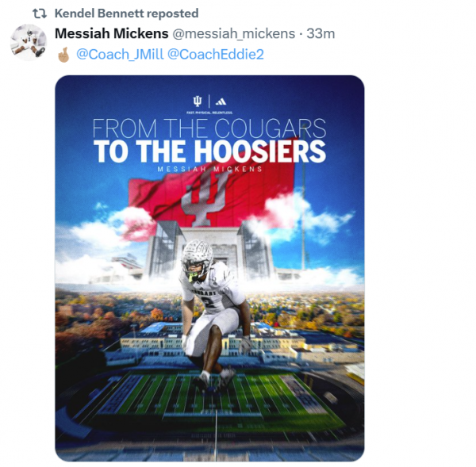Viewport: 476px width, 467px height.
Task: Open the @Coach_JMill mention
Action: click(120, 55)
